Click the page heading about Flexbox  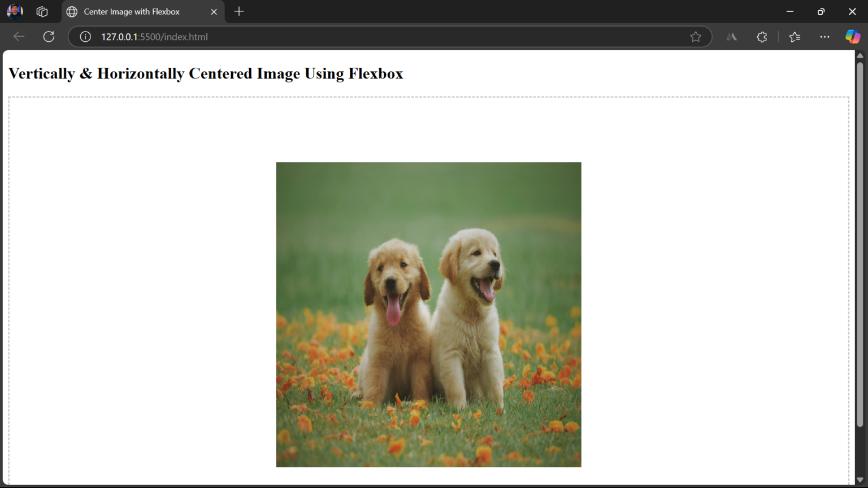(x=206, y=73)
